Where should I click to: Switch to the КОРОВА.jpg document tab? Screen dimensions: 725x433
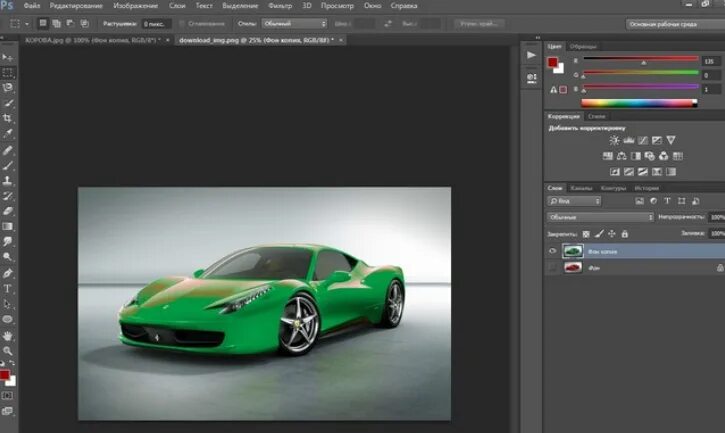92,40
